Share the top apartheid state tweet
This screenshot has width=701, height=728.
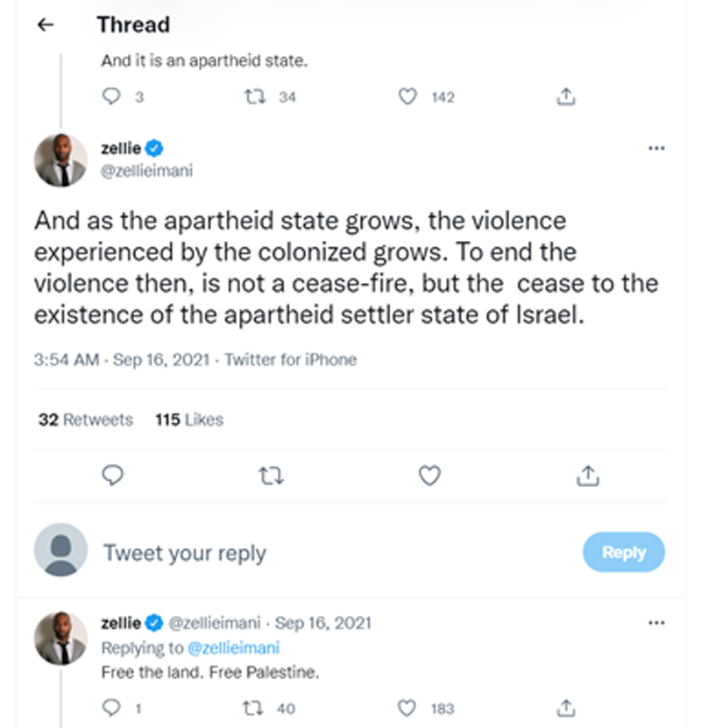click(x=566, y=97)
